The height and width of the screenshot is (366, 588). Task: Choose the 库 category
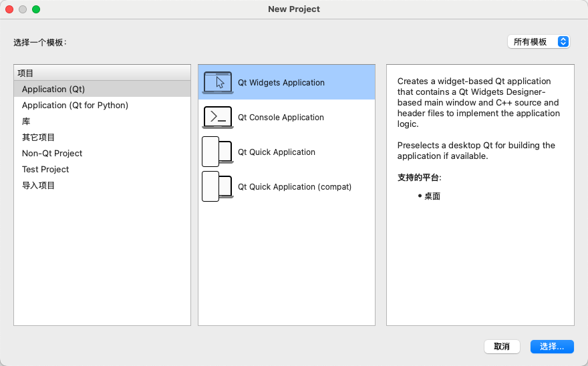click(102, 122)
